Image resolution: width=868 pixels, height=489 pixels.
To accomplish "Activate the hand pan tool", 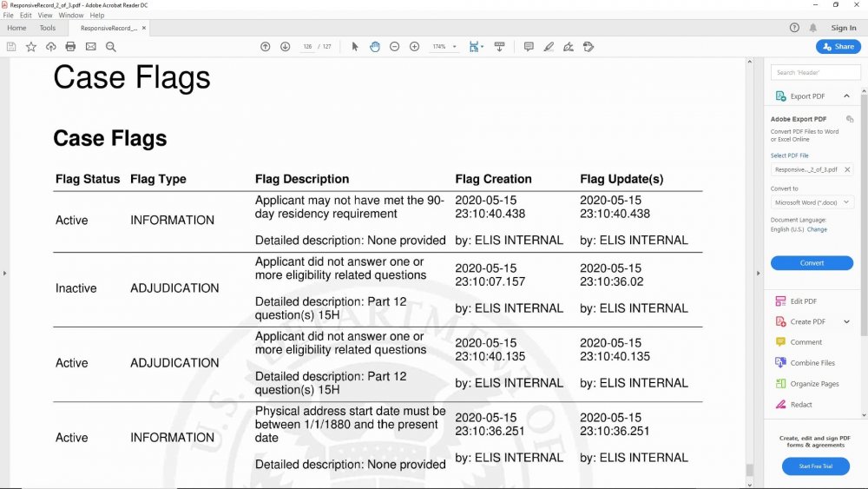I will click(375, 47).
